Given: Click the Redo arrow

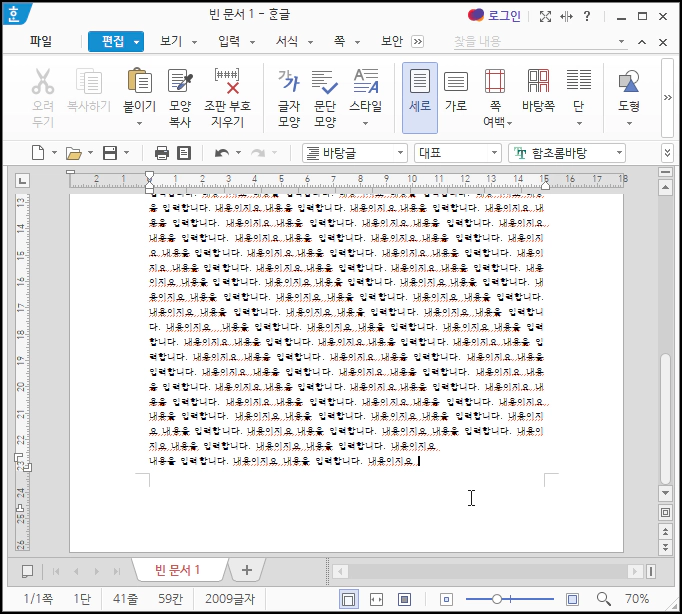Looking at the screenshot, I should 258,153.
